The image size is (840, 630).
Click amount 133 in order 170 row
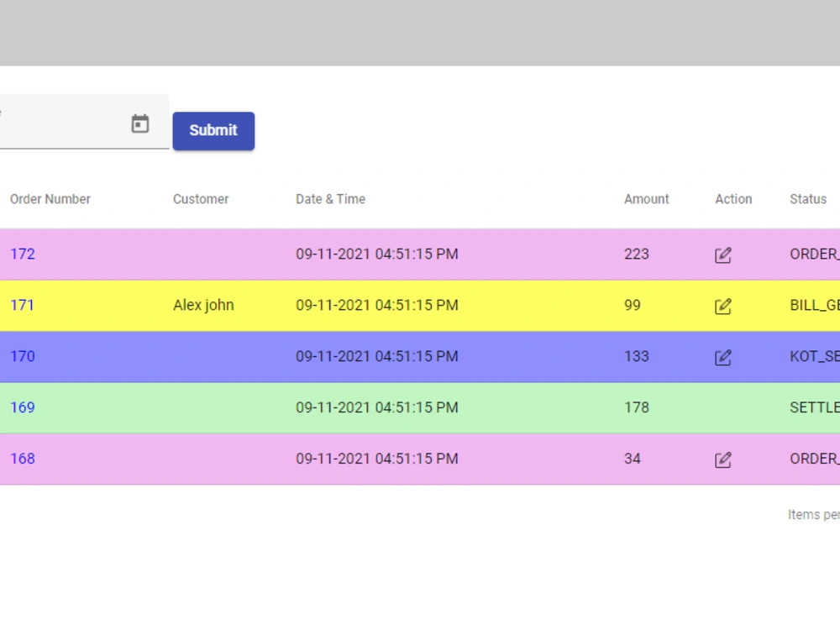(x=637, y=356)
